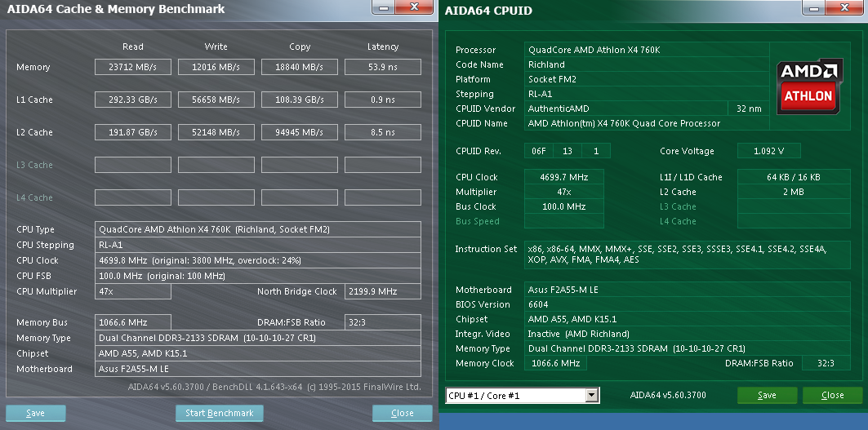The width and height of the screenshot is (868, 430).
Task: Click BIOS Version 6604 value
Action: click(x=687, y=304)
